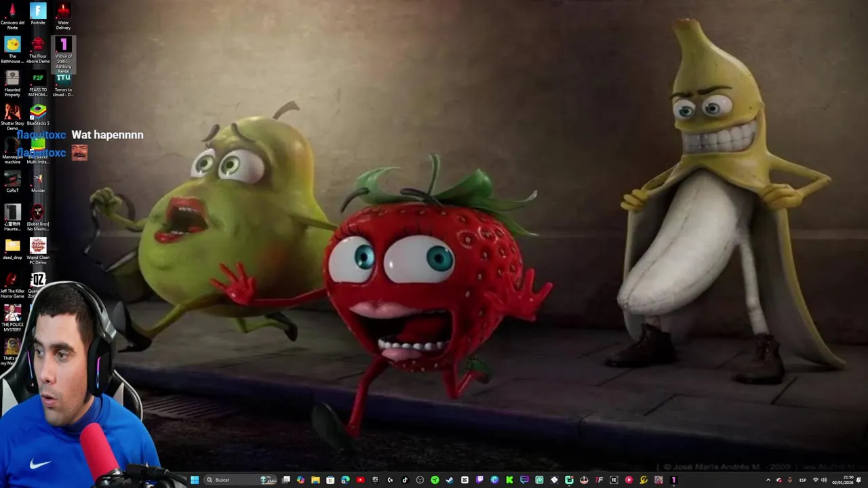The height and width of the screenshot is (488, 868).
Task: Select the BlueStacks 5 desktop icon
Action: coord(38,115)
